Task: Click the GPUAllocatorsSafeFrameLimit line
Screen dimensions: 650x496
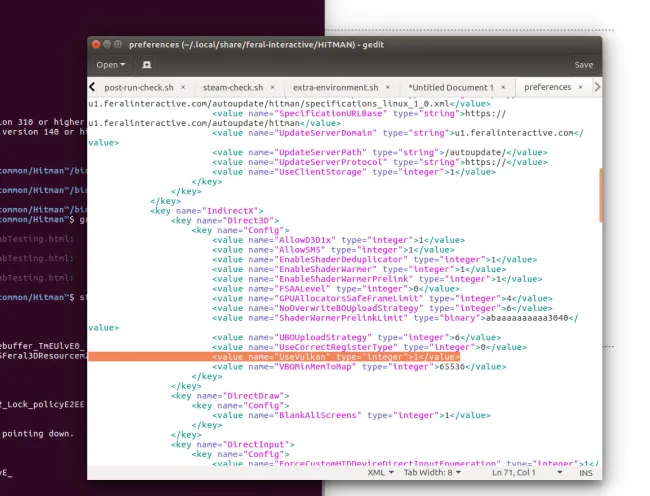Action: coord(382,298)
